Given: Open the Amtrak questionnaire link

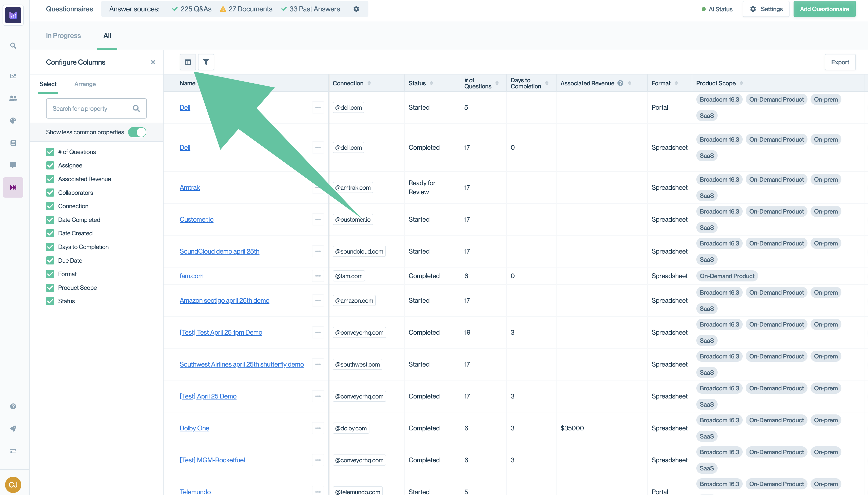Looking at the screenshot, I should click(x=190, y=187).
